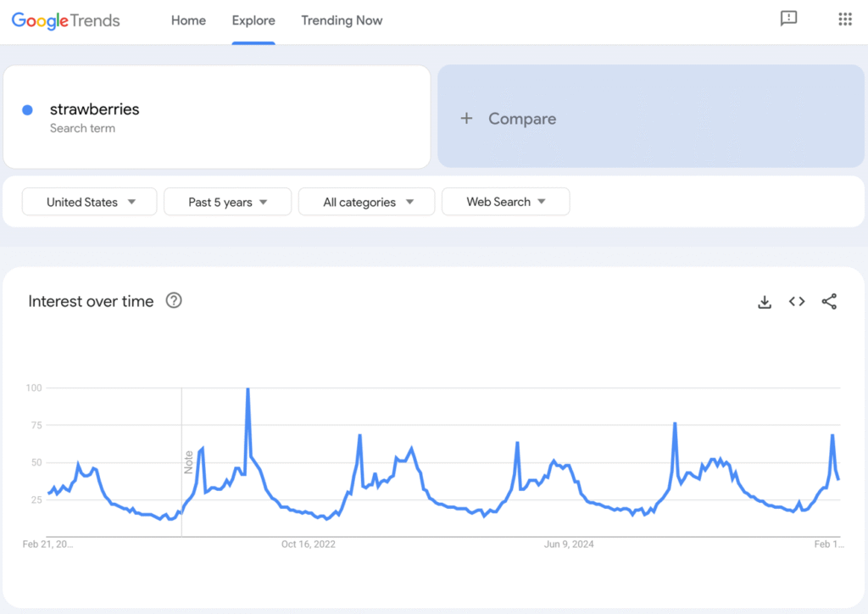Click the download data icon
Screen dimensions: 868x614
[x=765, y=301]
